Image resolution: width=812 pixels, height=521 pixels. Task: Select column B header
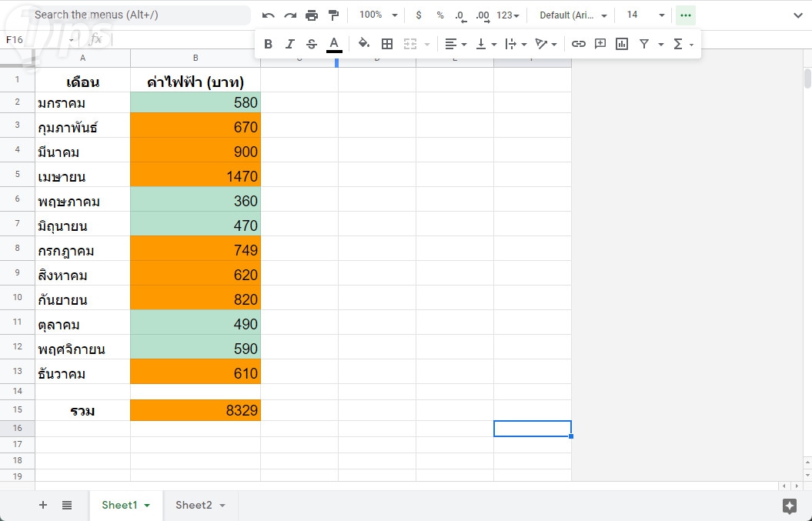pyautogui.click(x=195, y=58)
